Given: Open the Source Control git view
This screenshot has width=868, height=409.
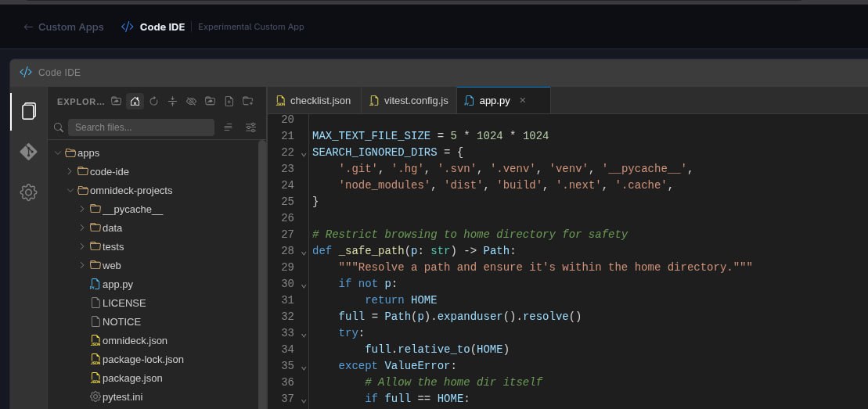Looking at the screenshot, I should [29, 152].
